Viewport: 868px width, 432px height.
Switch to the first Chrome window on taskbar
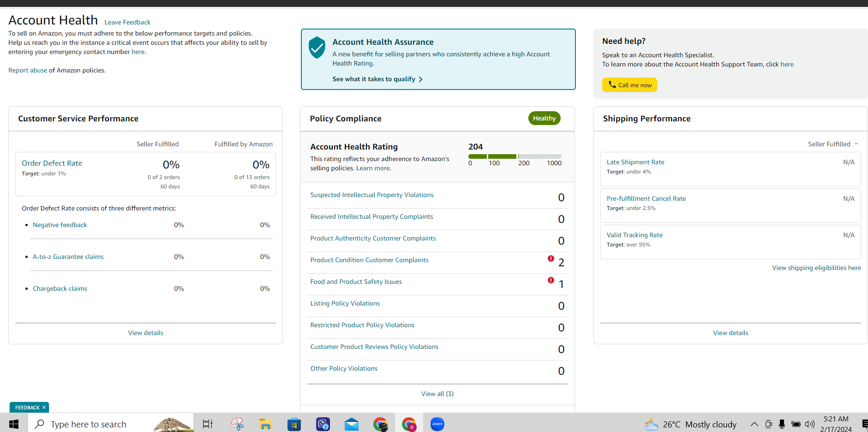point(380,424)
